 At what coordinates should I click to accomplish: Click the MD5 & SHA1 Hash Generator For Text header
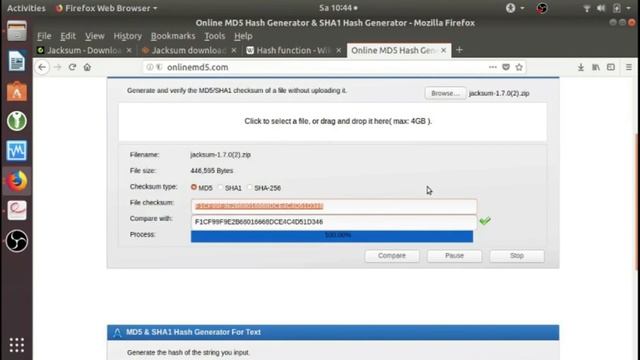(x=333, y=332)
